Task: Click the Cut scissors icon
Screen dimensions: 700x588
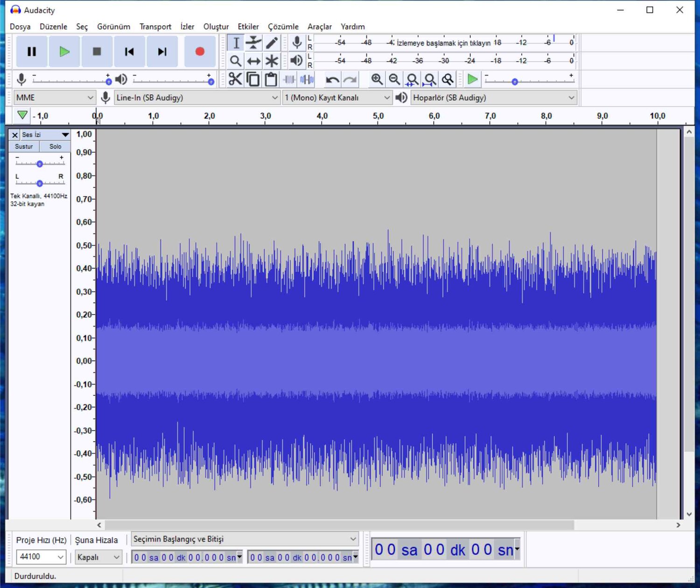Action: (235, 79)
